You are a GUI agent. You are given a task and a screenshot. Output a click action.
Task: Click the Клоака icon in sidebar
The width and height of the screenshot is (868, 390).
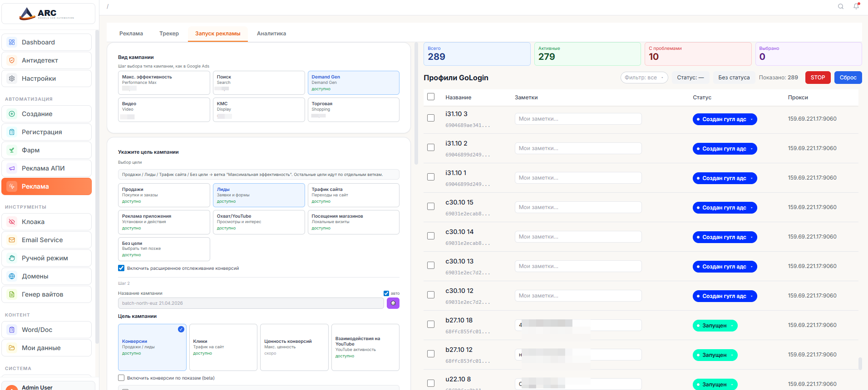(x=12, y=222)
